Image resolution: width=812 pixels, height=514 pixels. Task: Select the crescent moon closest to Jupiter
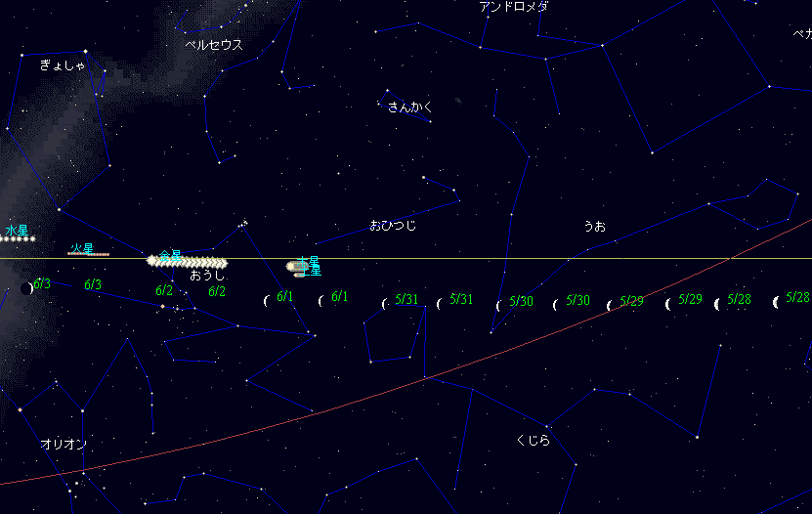click(267, 300)
